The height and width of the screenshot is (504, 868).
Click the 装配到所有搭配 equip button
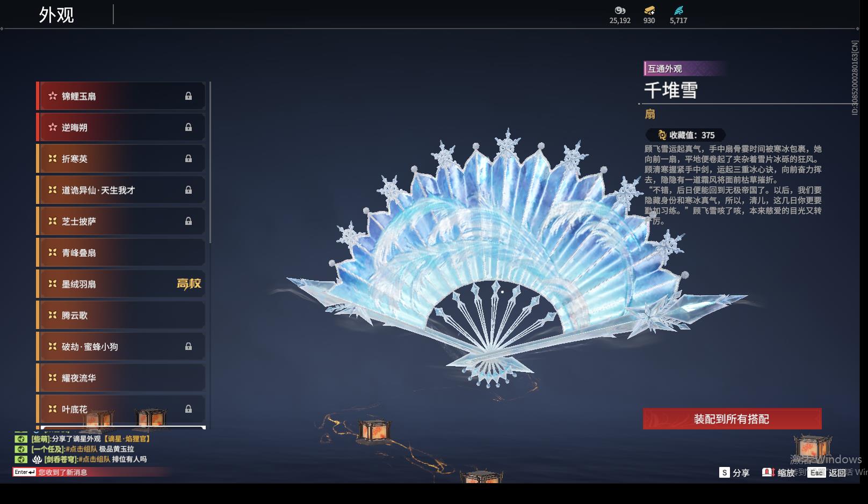tap(732, 419)
